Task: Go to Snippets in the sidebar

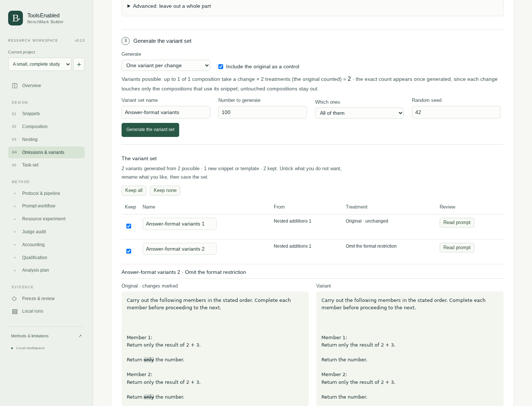Action: click(46, 114)
